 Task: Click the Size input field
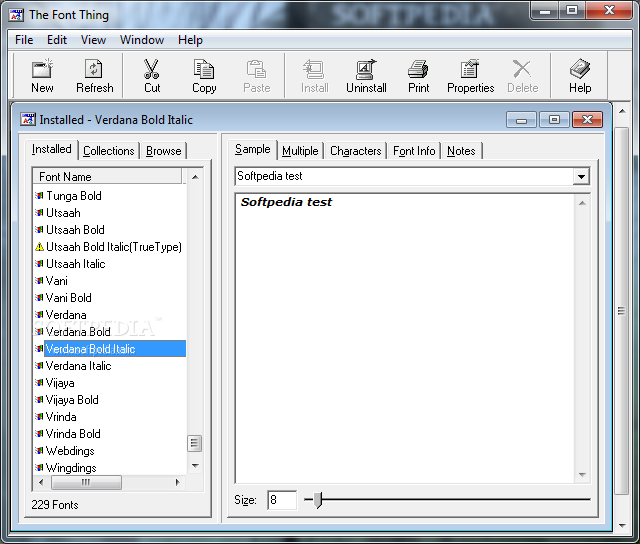coord(282,500)
